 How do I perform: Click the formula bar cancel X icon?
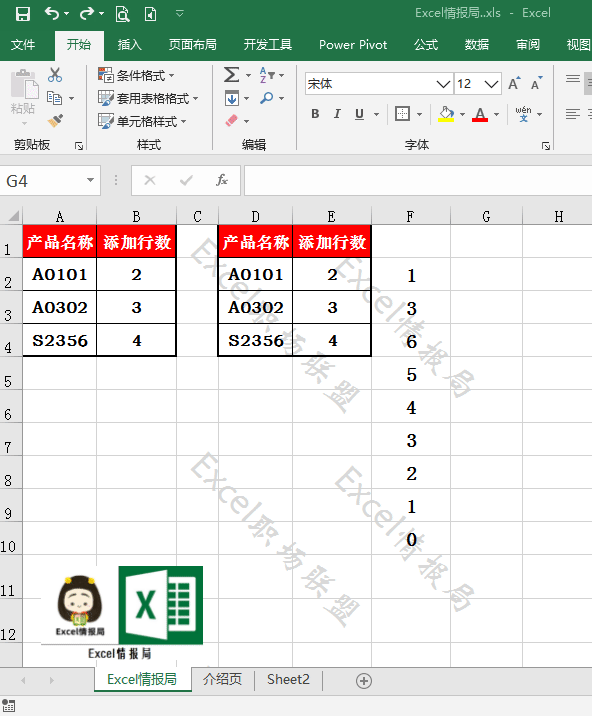[150, 180]
